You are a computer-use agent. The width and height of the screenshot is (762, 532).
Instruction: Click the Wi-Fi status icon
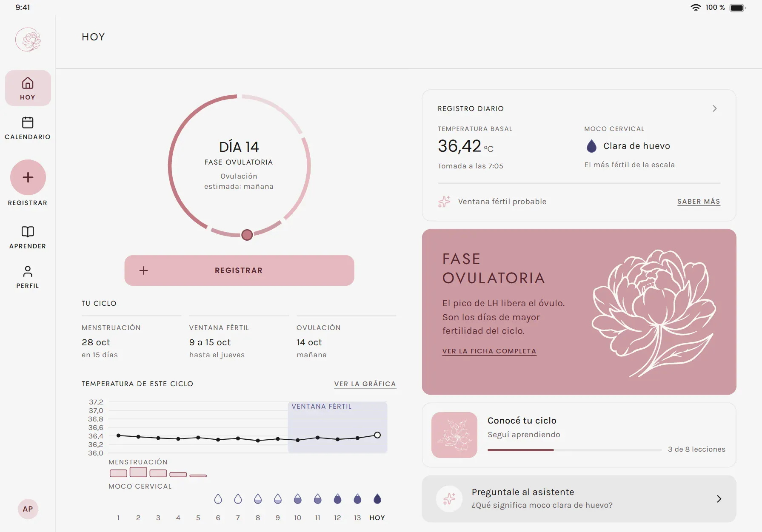[696, 8]
